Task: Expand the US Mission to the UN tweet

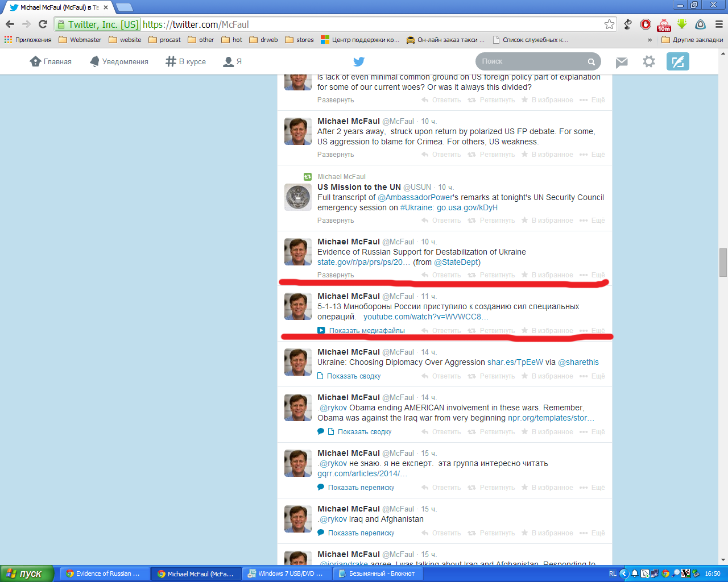Action: click(x=336, y=221)
